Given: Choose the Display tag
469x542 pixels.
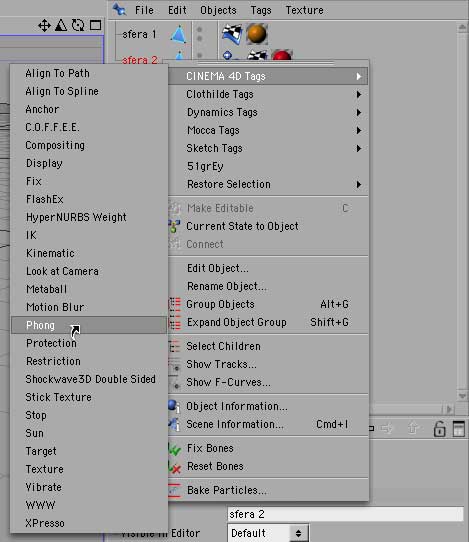Looking at the screenshot, I should click(x=89, y=163).
